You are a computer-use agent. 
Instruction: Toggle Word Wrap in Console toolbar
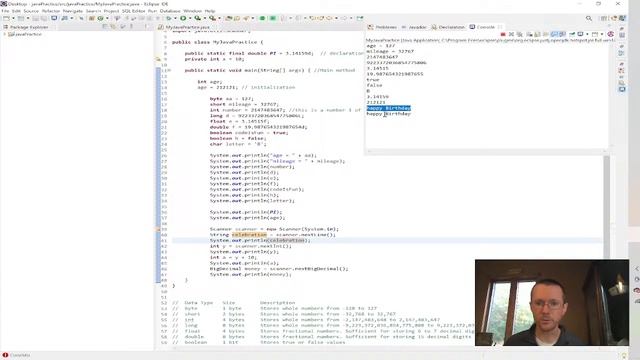(545, 34)
